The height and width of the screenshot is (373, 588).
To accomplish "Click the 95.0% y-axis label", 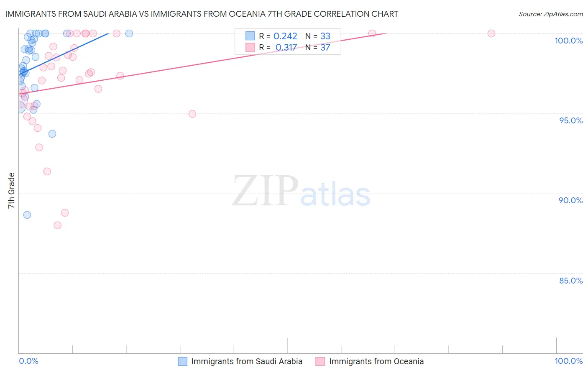I will (x=571, y=120).
